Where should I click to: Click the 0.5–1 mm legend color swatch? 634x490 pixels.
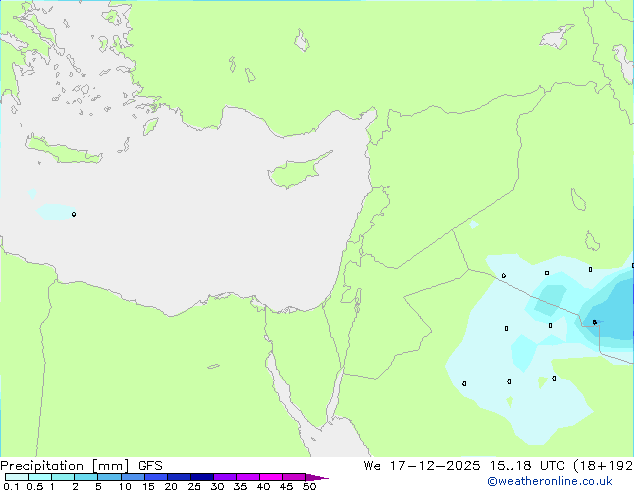[40, 477]
